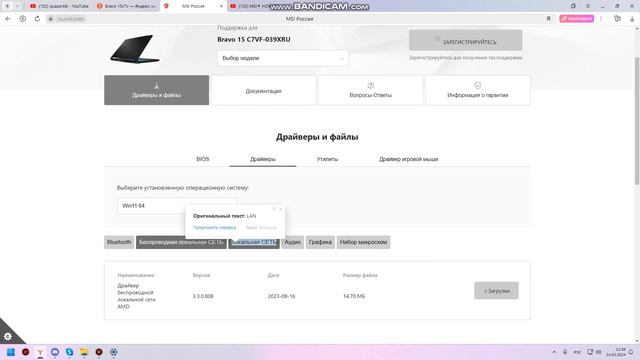Click the microphone icon in the tray
Image resolution: width=640 pixels, height=360 pixels.
pyautogui.click(x=565, y=352)
